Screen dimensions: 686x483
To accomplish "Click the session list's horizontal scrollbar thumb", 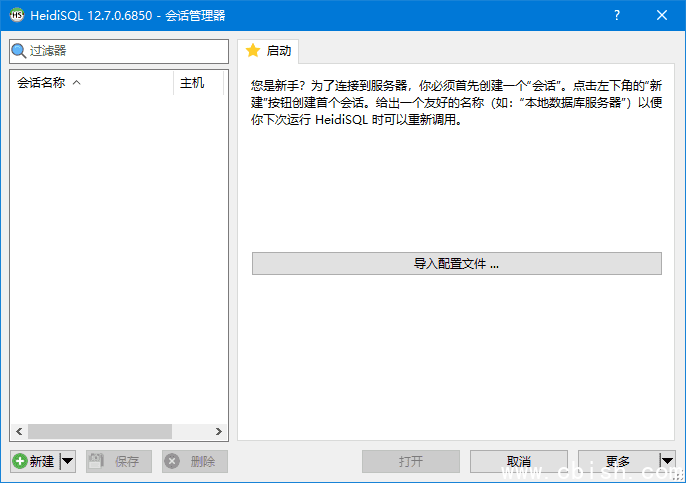I will [x=100, y=431].
